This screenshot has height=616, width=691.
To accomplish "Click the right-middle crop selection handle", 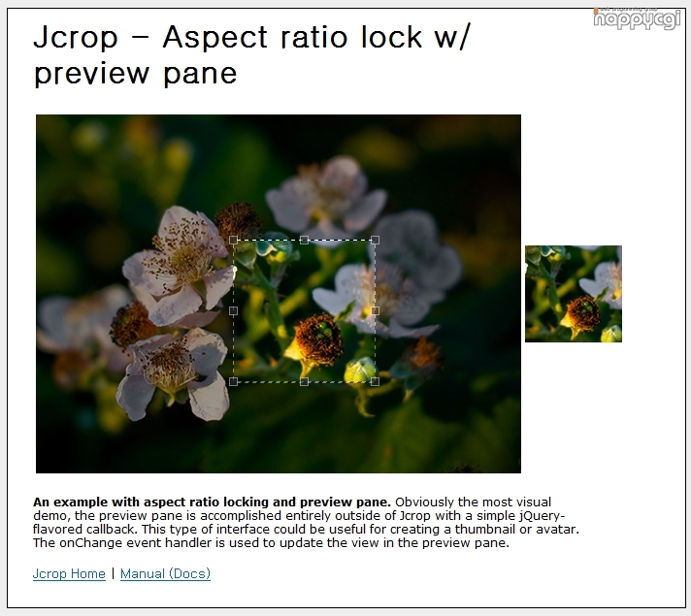I will (x=375, y=311).
